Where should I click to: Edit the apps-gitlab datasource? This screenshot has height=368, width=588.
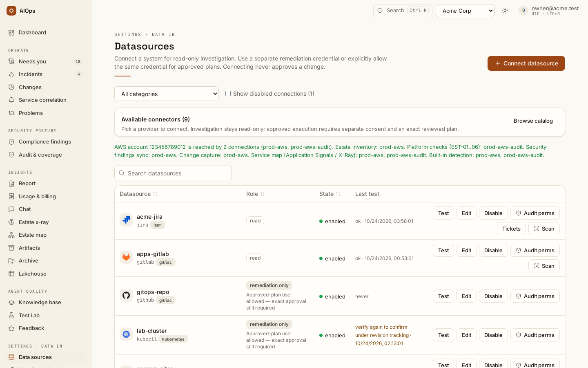pyautogui.click(x=466, y=250)
